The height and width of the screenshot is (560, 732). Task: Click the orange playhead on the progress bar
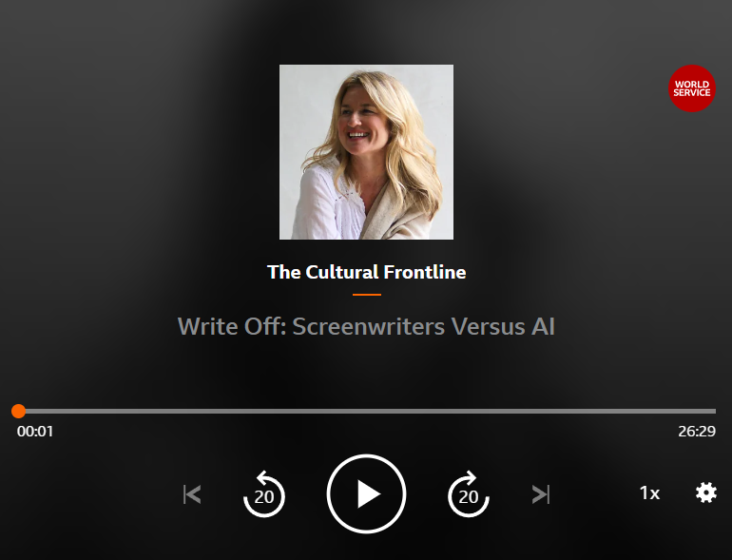[x=19, y=411]
